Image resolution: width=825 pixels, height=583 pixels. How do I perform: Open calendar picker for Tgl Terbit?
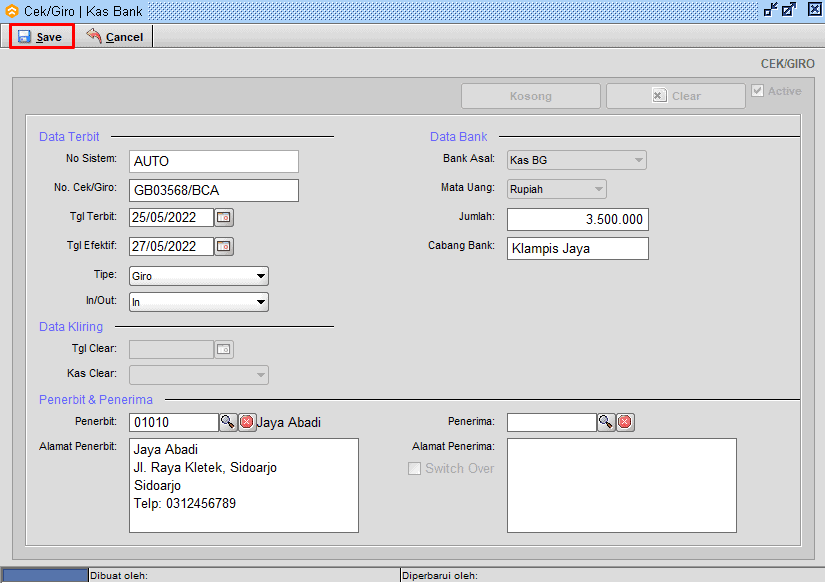pyautogui.click(x=224, y=217)
